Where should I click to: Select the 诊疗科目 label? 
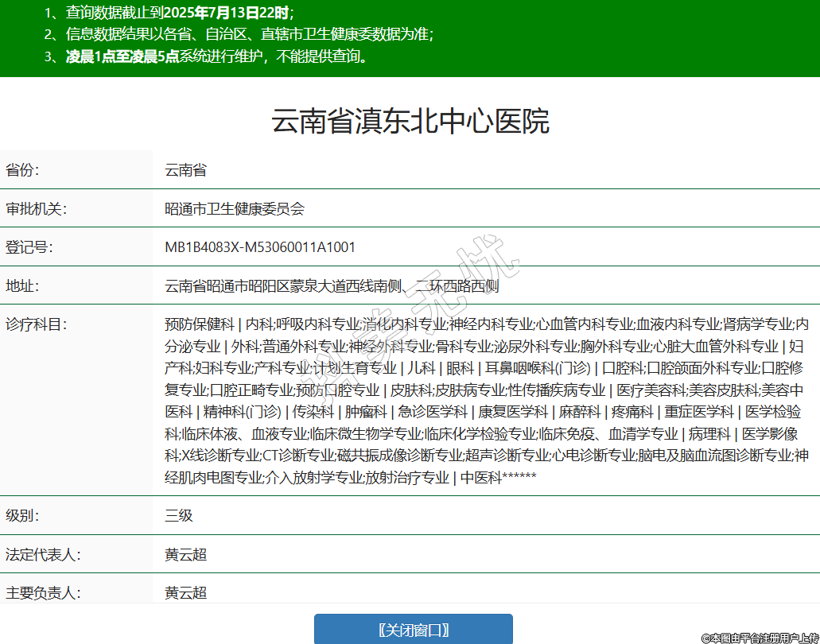pos(35,324)
